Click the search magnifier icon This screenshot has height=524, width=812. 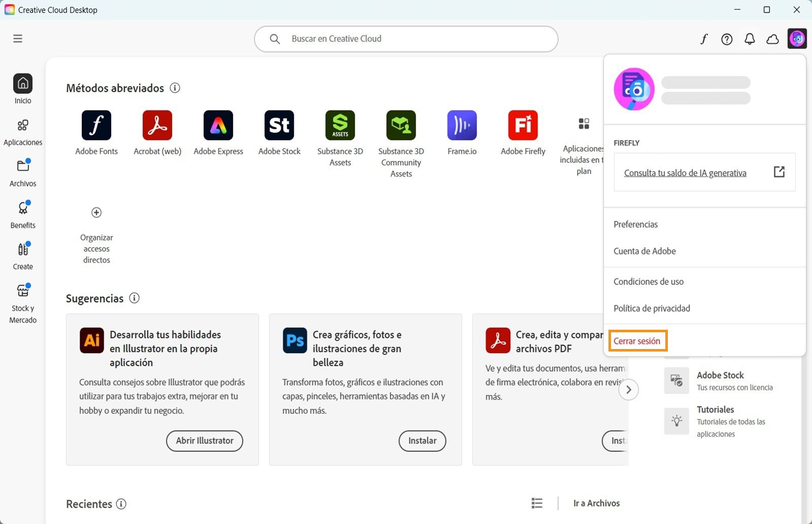coord(275,39)
